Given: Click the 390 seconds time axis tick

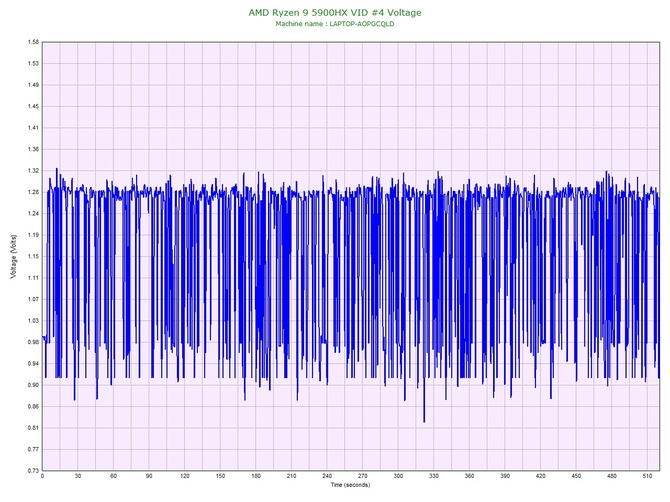Looking at the screenshot, I should click(x=505, y=477).
